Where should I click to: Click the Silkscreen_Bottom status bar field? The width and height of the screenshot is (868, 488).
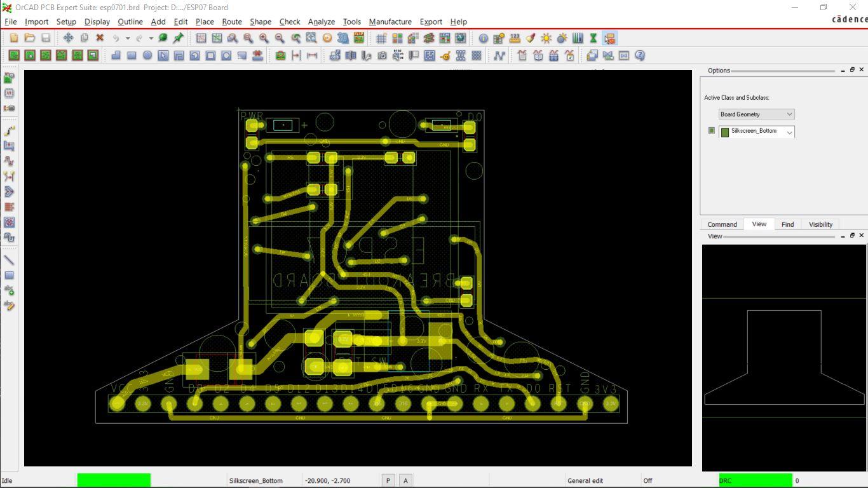pyautogui.click(x=256, y=480)
